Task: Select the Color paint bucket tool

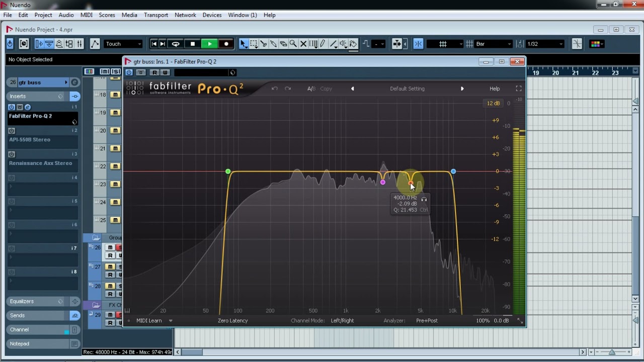Action: tap(353, 44)
